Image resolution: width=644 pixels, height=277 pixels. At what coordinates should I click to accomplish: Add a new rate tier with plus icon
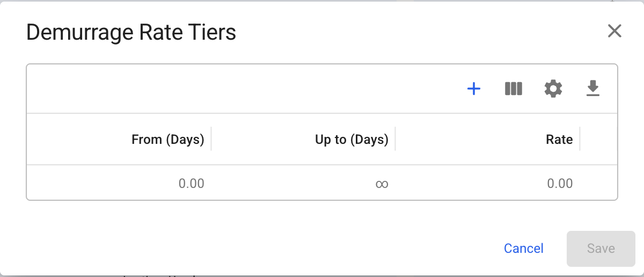click(x=474, y=89)
